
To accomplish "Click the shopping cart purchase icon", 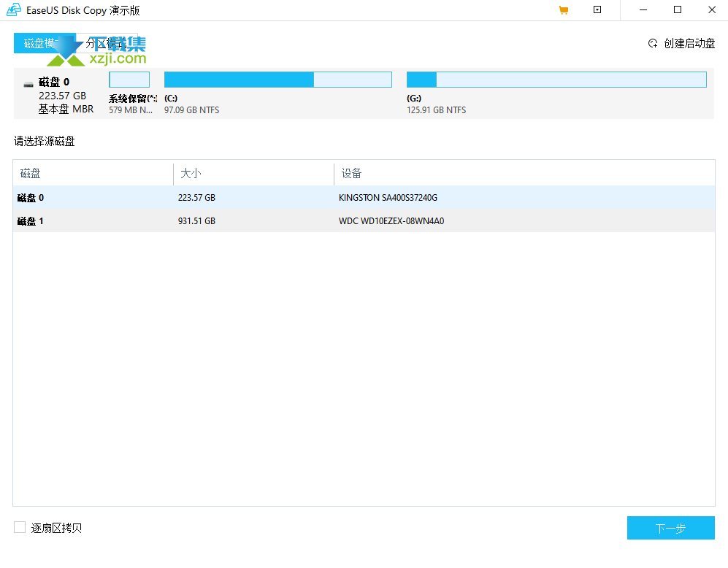I will [x=564, y=9].
